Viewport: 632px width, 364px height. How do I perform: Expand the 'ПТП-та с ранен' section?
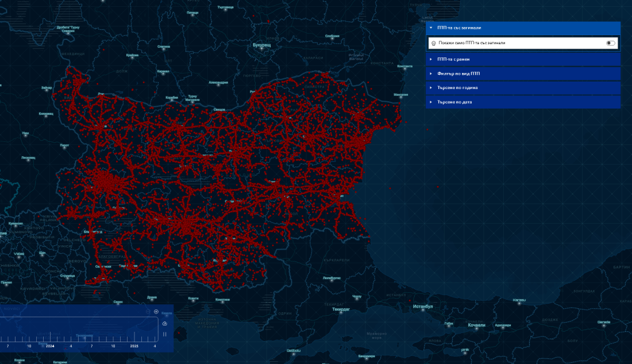tap(523, 59)
